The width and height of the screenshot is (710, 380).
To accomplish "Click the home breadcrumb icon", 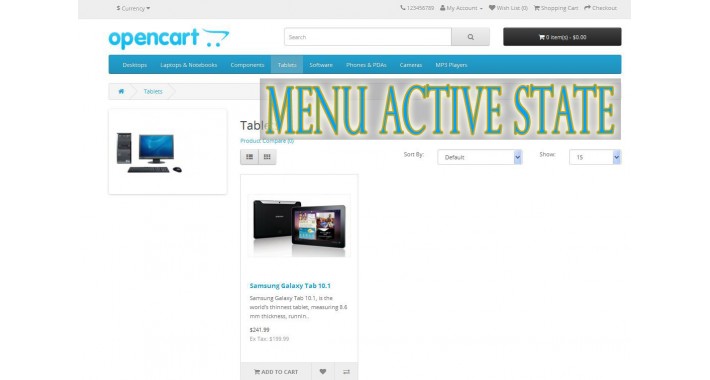I will point(121,91).
